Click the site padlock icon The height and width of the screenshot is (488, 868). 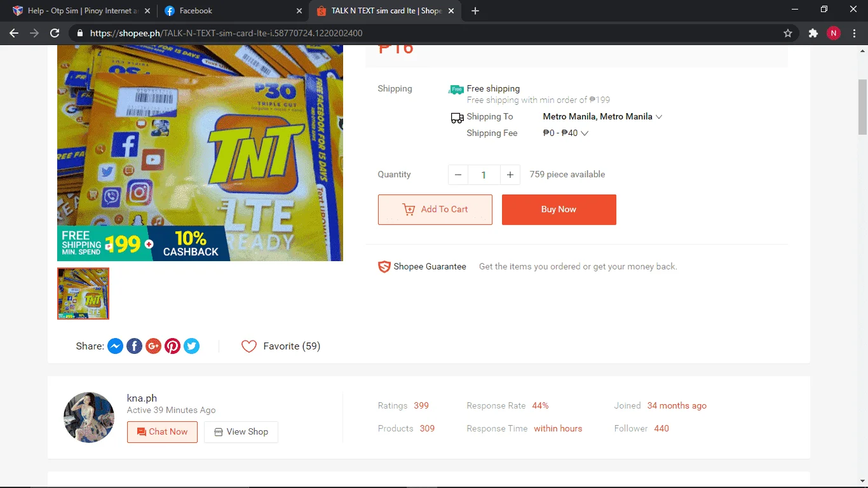80,33
